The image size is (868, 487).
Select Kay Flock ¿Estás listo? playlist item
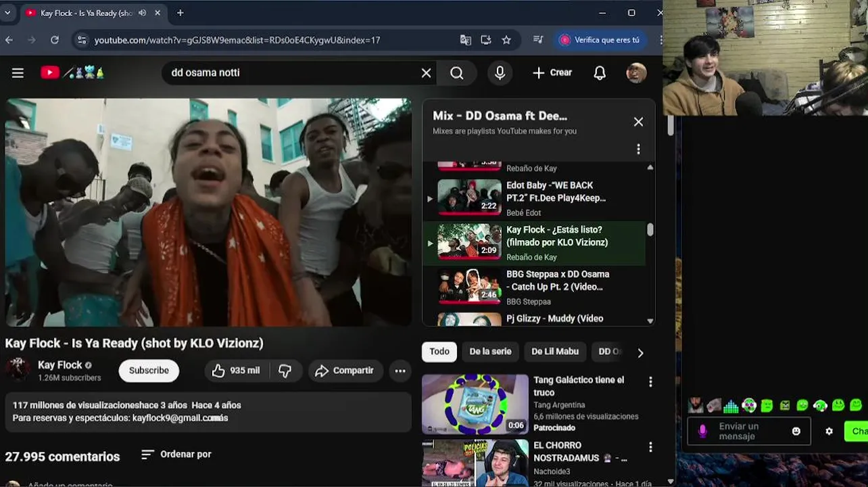(534, 243)
